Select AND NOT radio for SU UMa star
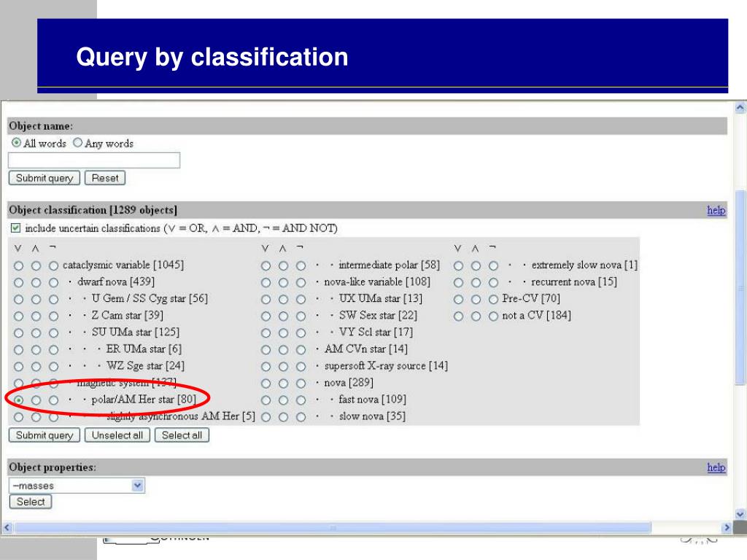 point(53,332)
